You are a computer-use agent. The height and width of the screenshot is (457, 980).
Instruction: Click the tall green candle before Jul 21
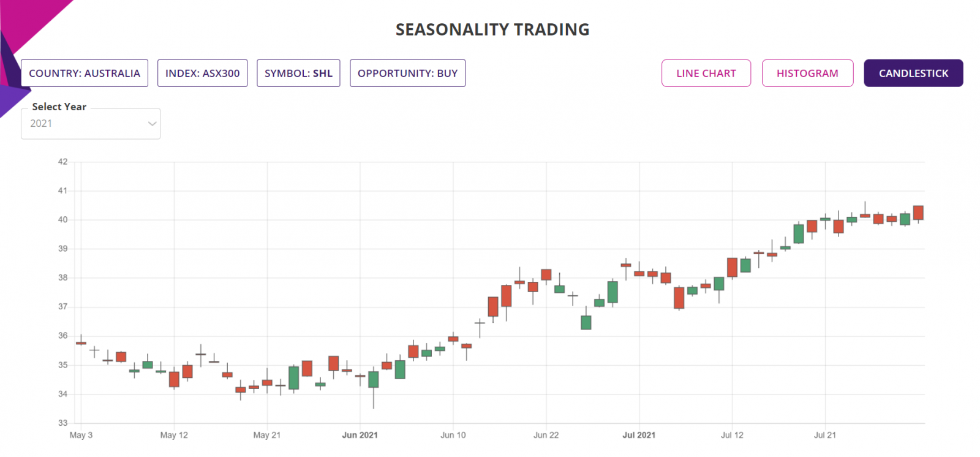(798, 233)
